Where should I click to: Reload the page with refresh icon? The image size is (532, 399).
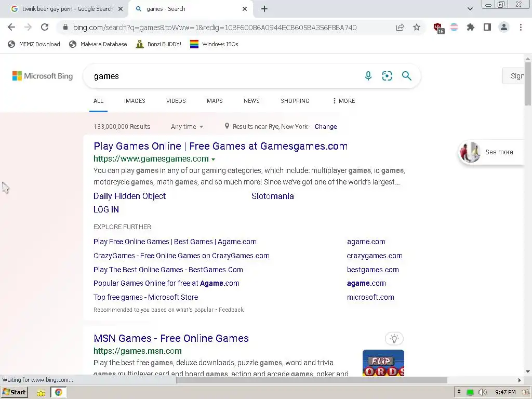pyautogui.click(x=45, y=27)
